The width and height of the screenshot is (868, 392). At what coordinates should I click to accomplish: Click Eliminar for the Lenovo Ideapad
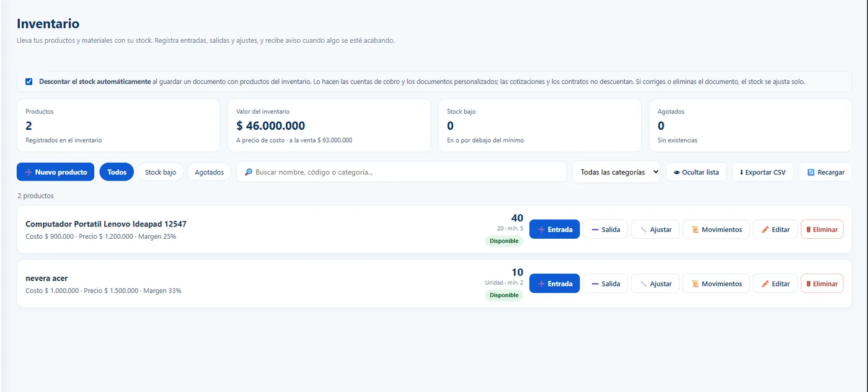[x=822, y=229]
